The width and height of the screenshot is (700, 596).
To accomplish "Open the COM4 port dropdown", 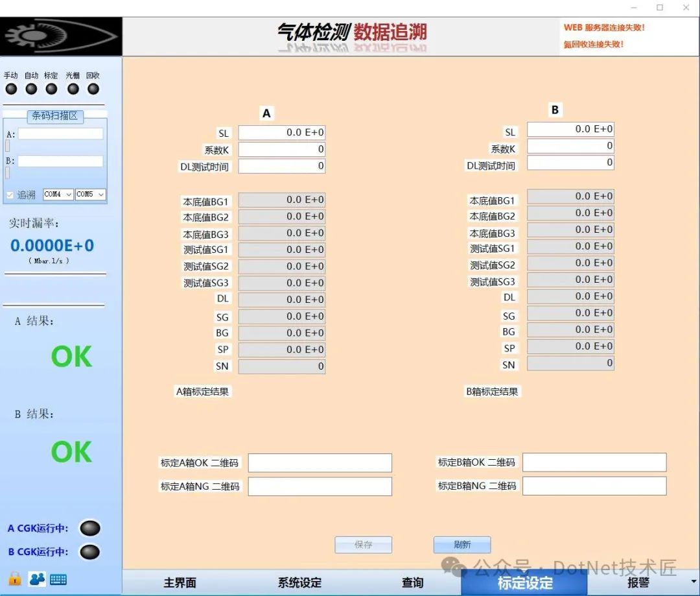I will pos(58,195).
